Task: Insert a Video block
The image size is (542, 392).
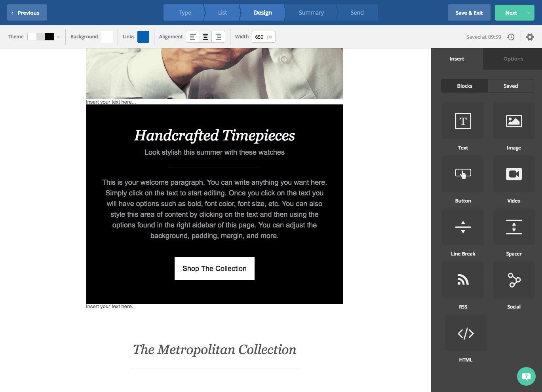Action: coord(513,174)
